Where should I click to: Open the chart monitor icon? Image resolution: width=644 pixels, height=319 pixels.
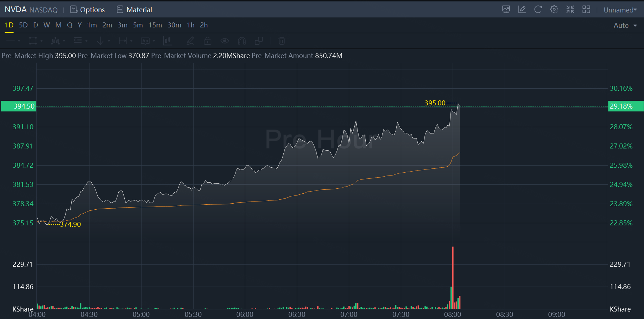(506, 10)
